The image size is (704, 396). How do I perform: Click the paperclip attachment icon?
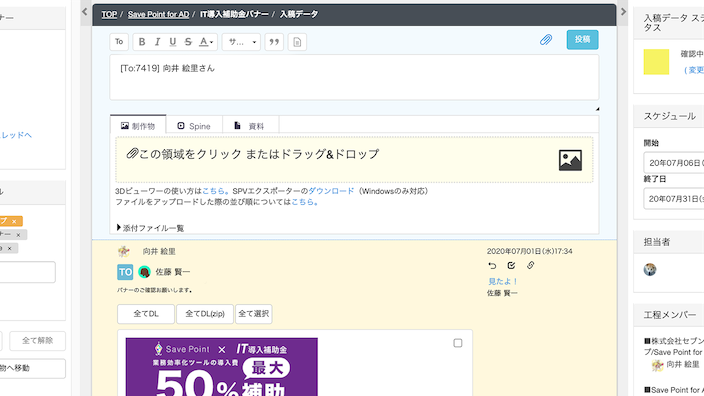pyautogui.click(x=546, y=40)
